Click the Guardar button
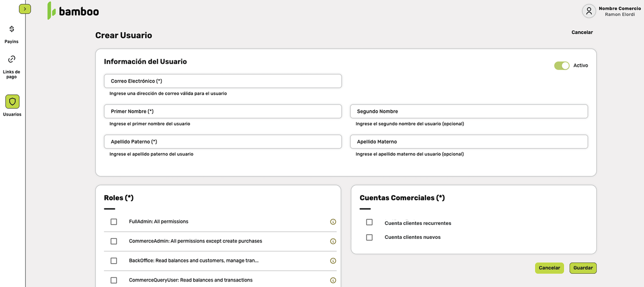The height and width of the screenshot is (287, 644). click(x=583, y=268)
